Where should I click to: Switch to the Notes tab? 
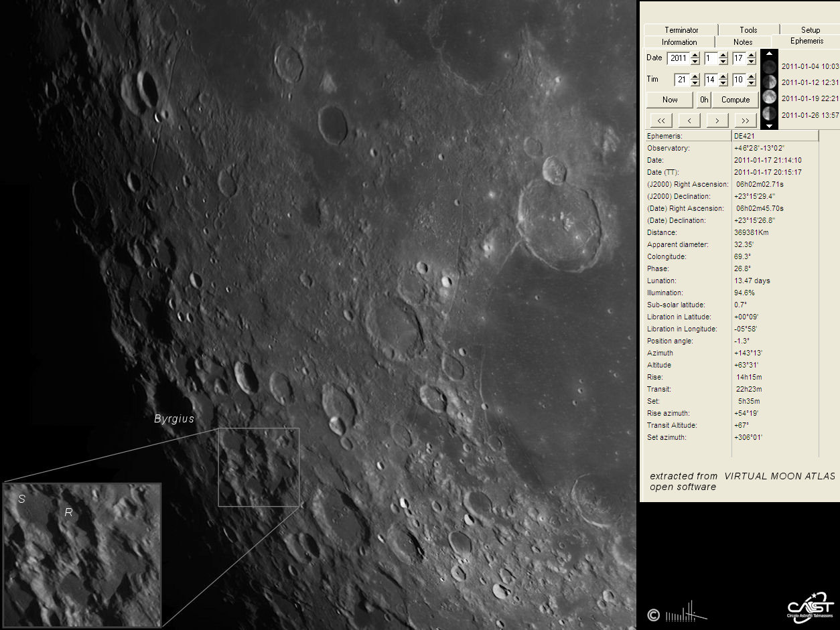pos(743,42)
